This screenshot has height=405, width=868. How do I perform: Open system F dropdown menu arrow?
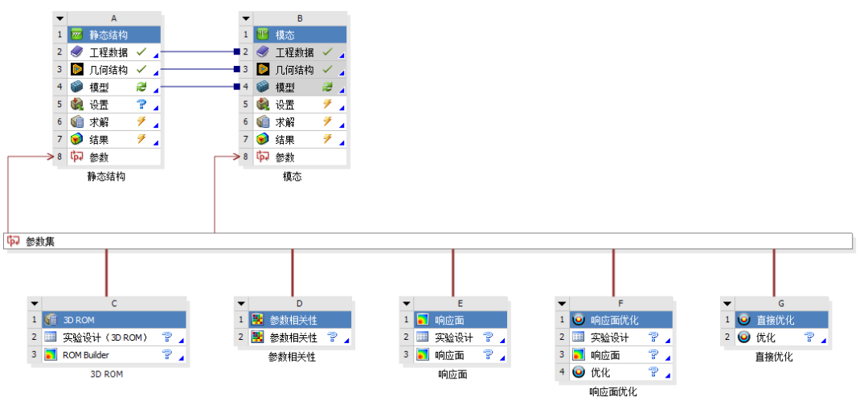point(563,303)
